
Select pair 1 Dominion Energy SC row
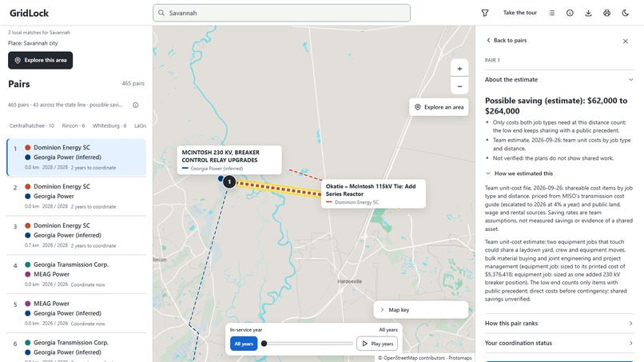77,157
